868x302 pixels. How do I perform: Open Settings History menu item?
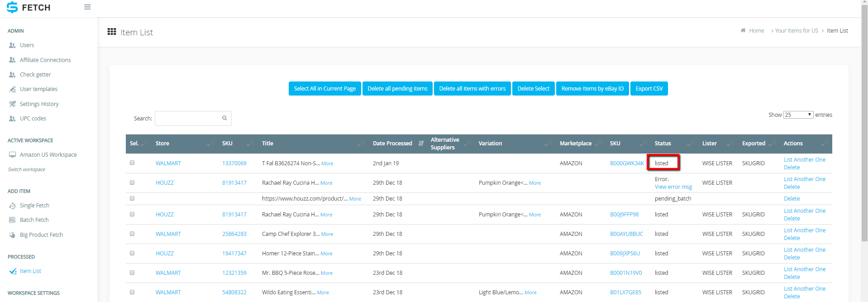click(39, 104)
